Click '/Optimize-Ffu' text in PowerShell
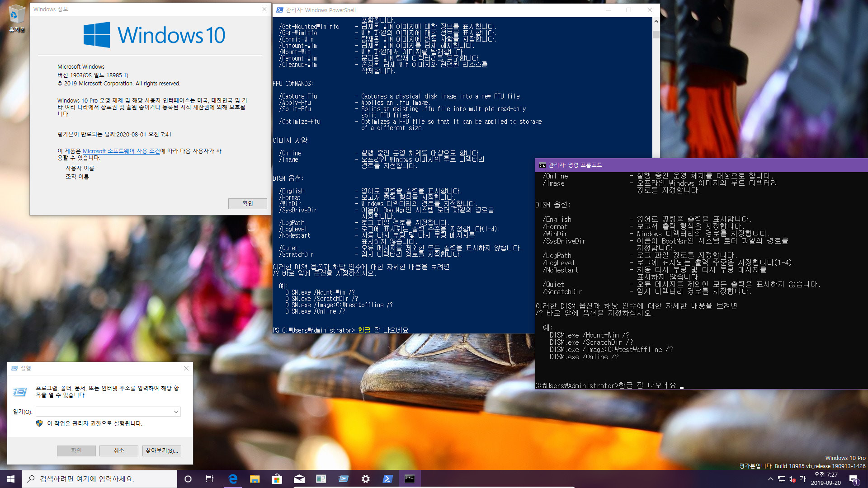 click(x=300, y=122)
